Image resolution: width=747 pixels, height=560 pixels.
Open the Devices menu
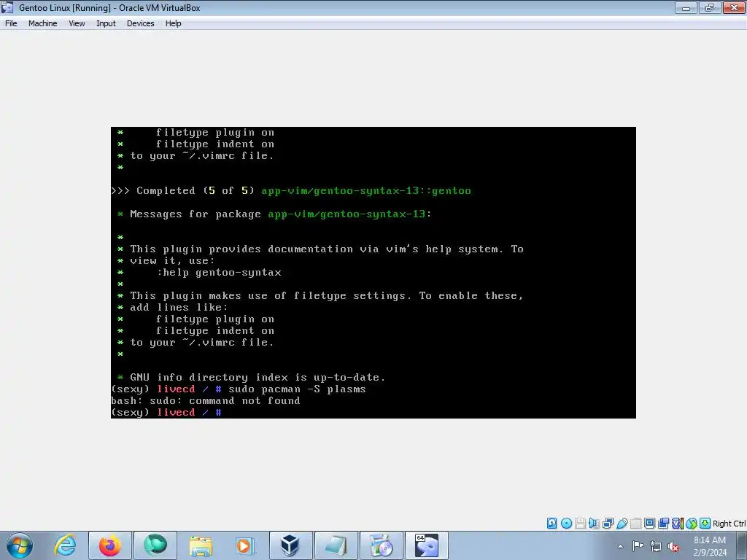tap(141, 23)
